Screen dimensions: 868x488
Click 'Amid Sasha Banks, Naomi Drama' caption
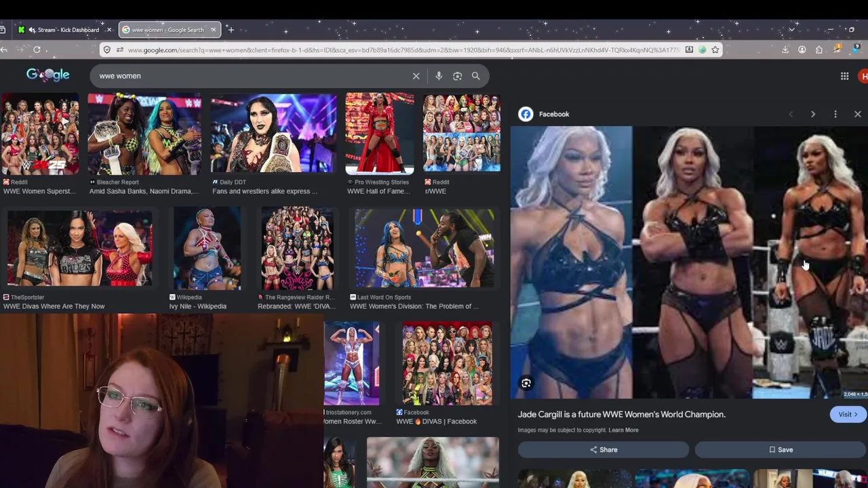tap(144, 191)
